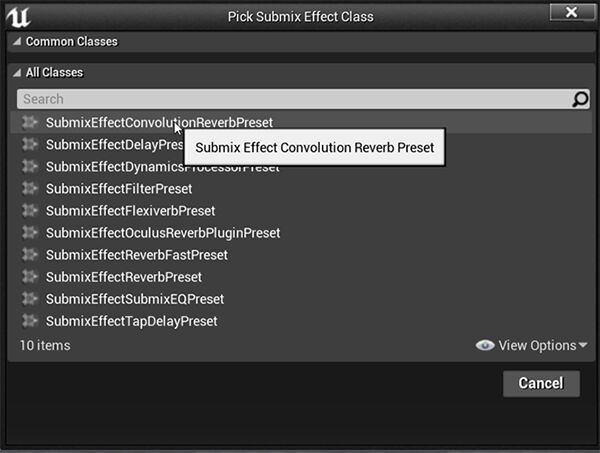Close the Pick Submix Effect Class dialog
600x453 pixels.
[571, 12]
